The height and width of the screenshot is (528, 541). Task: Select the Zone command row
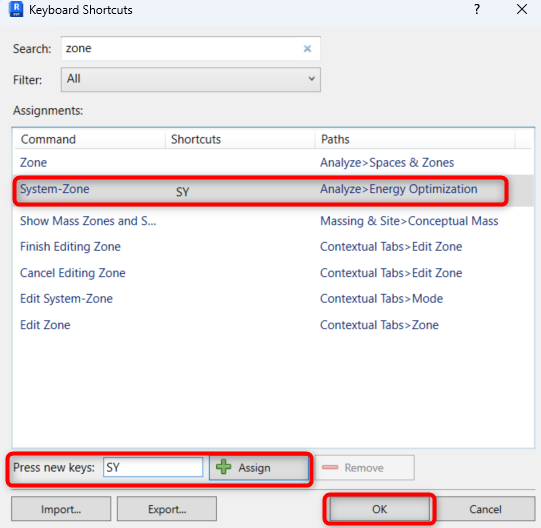273,163
